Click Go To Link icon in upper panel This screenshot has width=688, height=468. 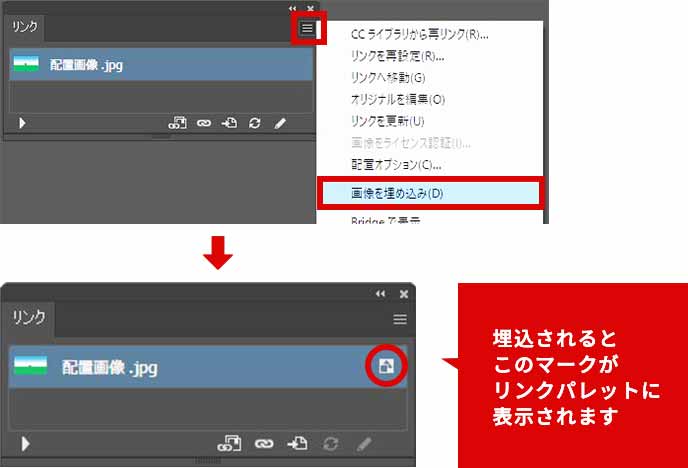point(229,123)
